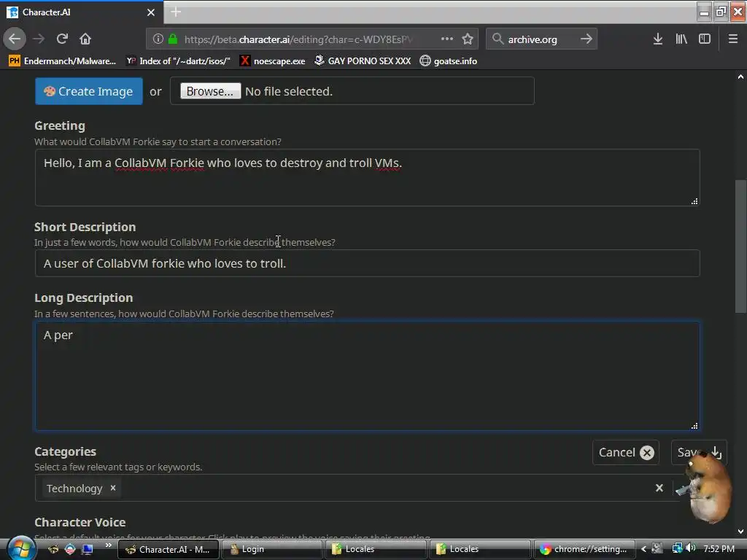Click the scrollbar up arrow
747x560 pixels.
[741, 76]
